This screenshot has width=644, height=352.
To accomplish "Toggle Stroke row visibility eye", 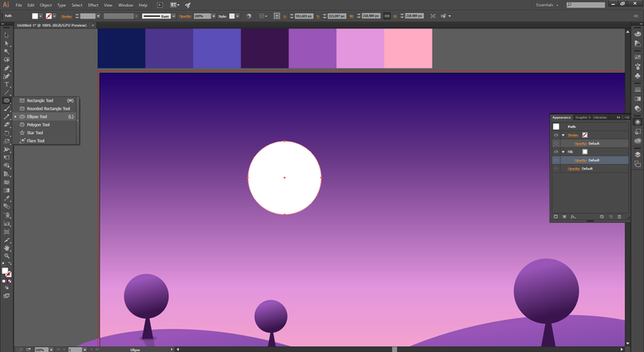I will (556, 135).
